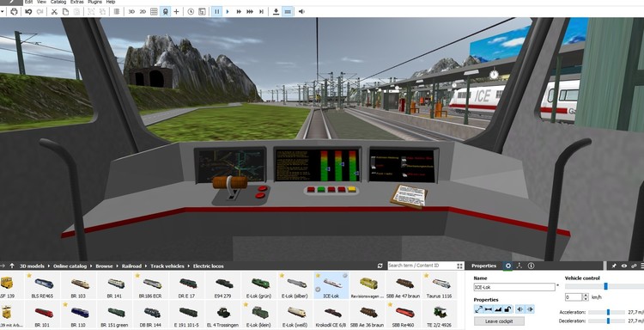Open the settings gear properties tab
Screen dimensions: 644x330
508,266
